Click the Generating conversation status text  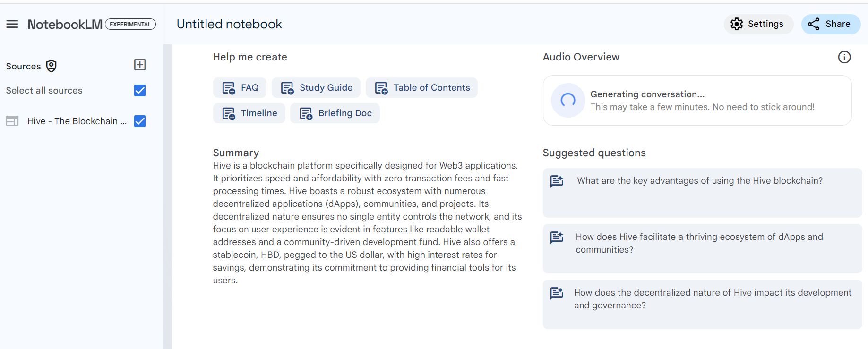[647, 94]
